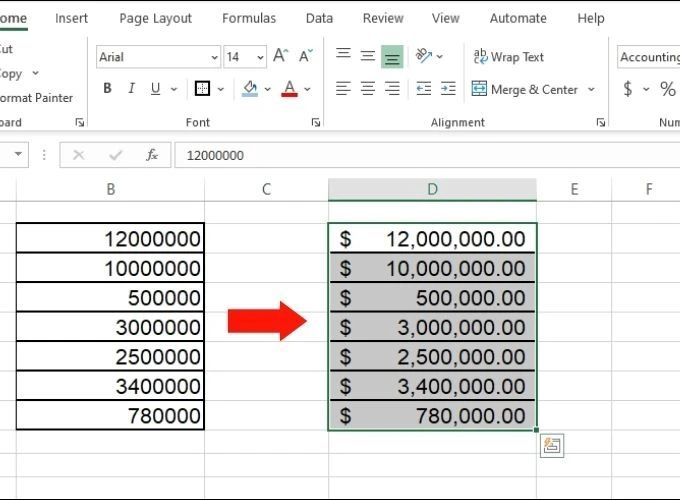Open Review ribbon tab
Image resolution: width=680 pixels, height=500 pixels.
coord(383,18)
